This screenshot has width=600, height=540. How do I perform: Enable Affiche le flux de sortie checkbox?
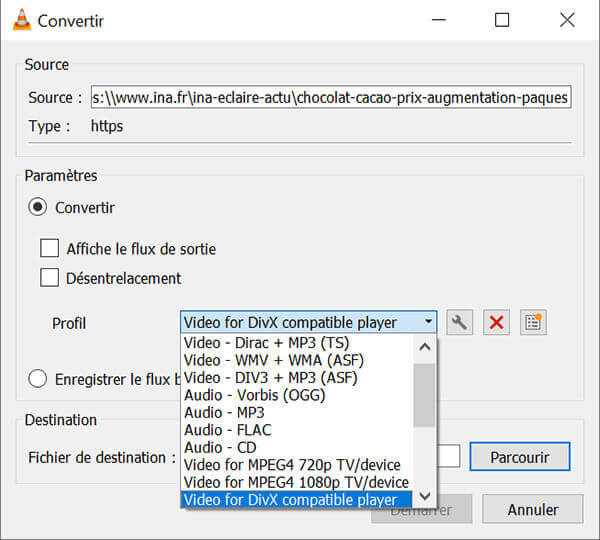click(49, 248)
